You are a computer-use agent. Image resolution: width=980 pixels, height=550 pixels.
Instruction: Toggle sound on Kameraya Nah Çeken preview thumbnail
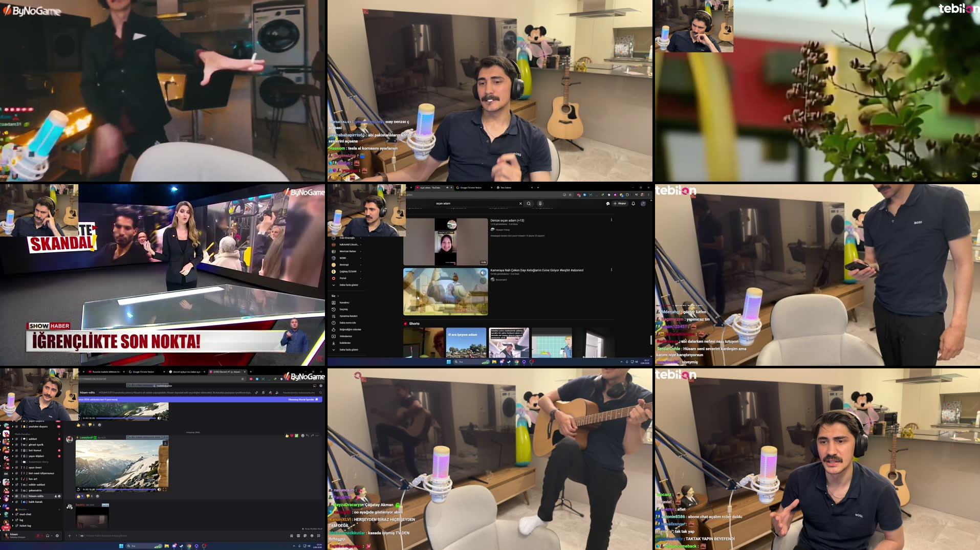[x=483, y=273]
